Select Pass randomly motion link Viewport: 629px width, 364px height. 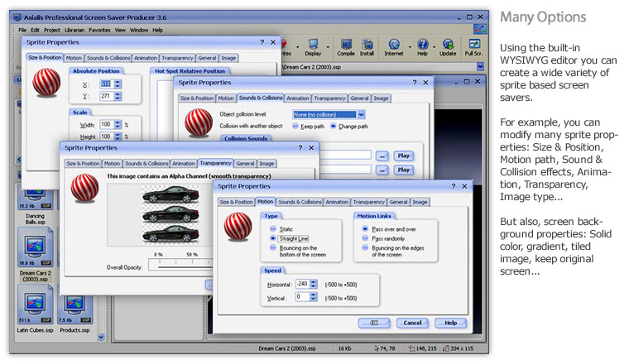click(365, 238)
